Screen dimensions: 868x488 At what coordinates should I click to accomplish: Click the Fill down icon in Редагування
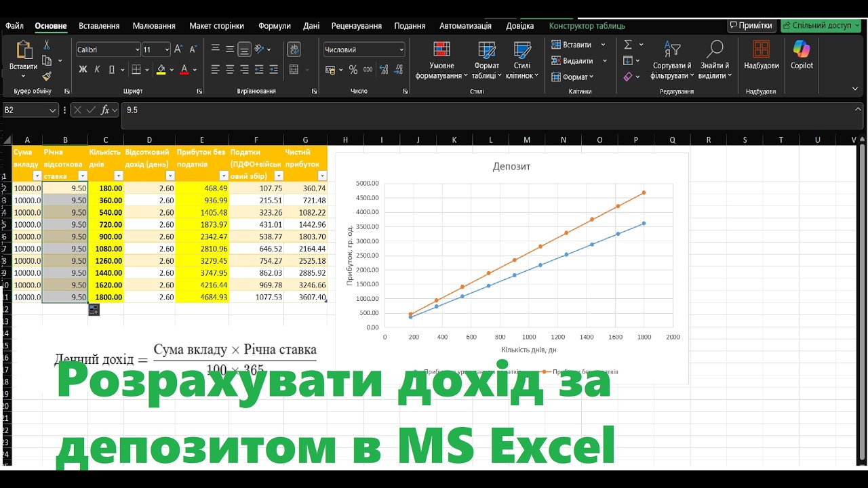coord(628,61)
